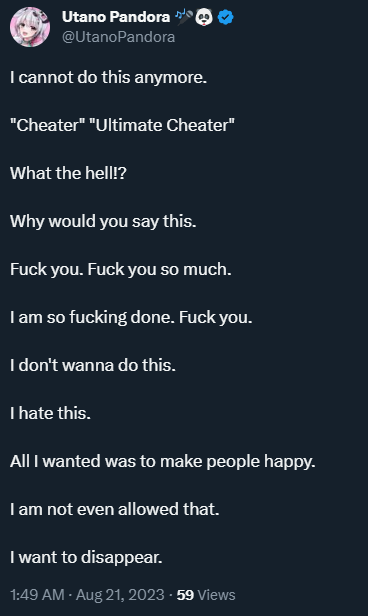Screen dimensions: 368x616
Task: Click the blue verified checkmark badge
Action: (x=225, y=17)
